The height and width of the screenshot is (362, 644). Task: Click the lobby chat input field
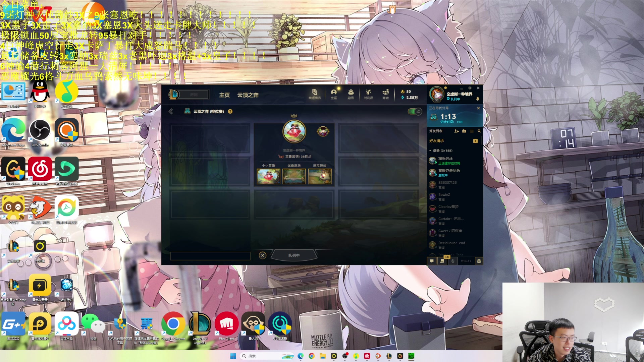[210, 256]
